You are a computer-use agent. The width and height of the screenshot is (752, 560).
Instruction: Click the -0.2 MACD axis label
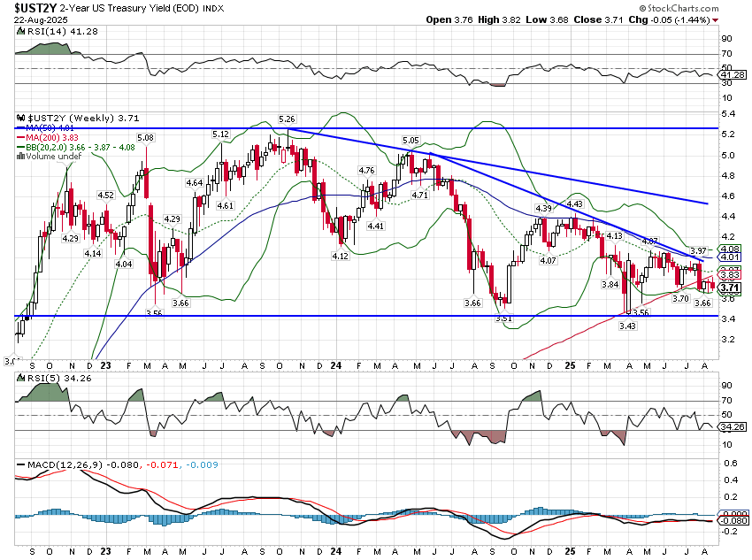click(x=730, y=531)
